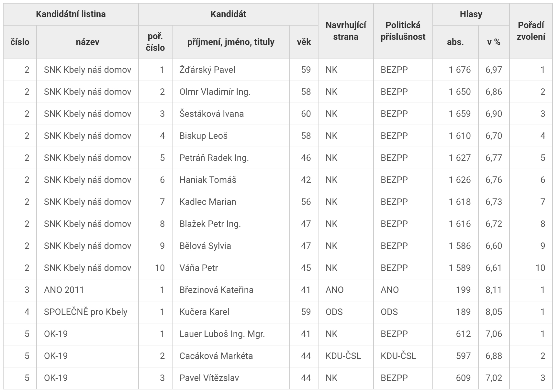This screenshot has width=558, height=392.
Task: Click the 'Pořadí zvolení' column header
Action: pos(531,31)
